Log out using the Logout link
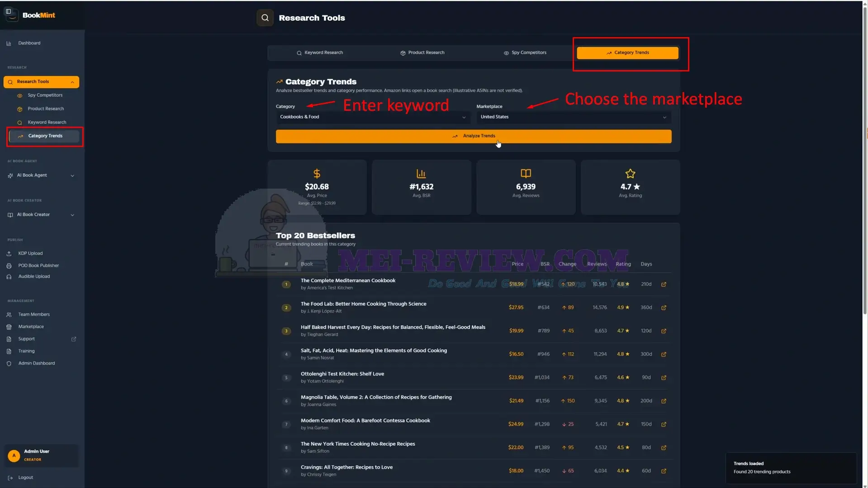This screenshot has height=488, width=868. pos(25,478)
